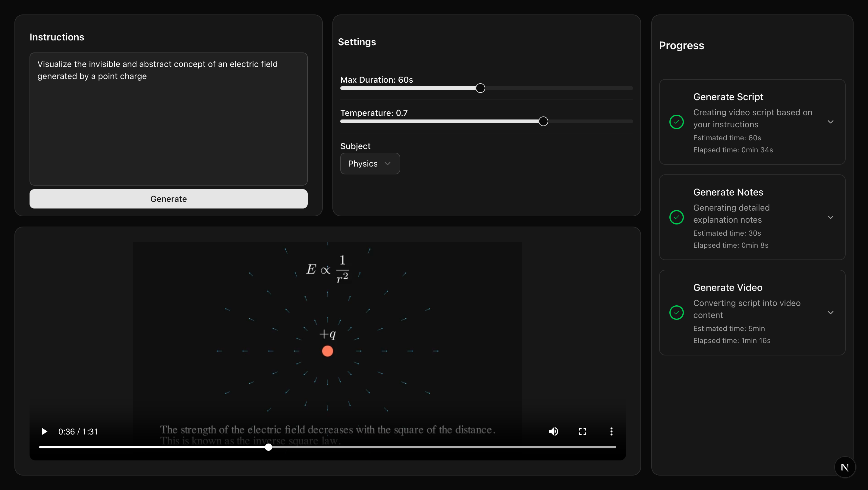
Task: Click Generate Notes green checkmark icon
Action: [676, 217]
